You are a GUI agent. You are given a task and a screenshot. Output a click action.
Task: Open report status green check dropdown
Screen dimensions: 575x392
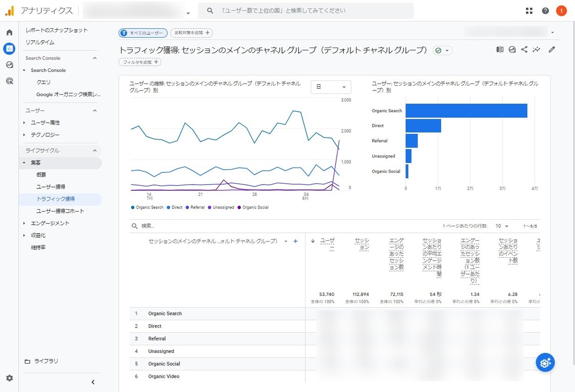pos(443,50)
